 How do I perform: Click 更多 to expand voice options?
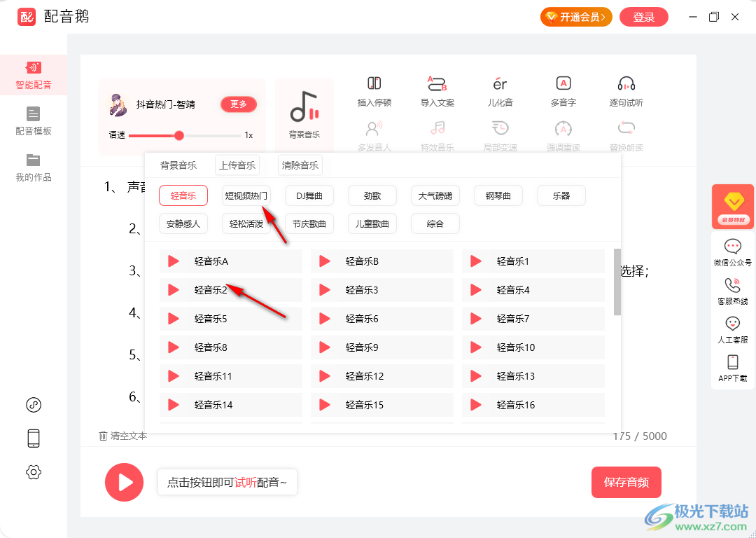(239, 104)
